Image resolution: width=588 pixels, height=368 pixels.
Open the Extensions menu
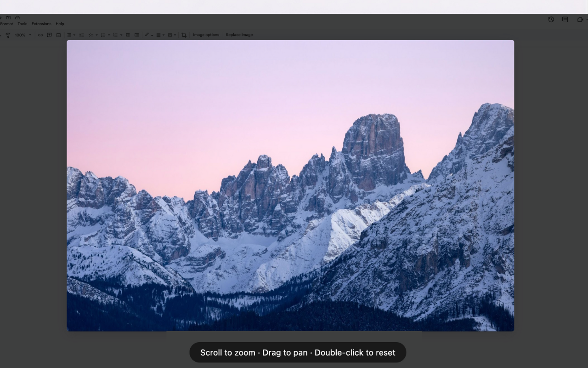pyautogui.click(x=41, y=24)
